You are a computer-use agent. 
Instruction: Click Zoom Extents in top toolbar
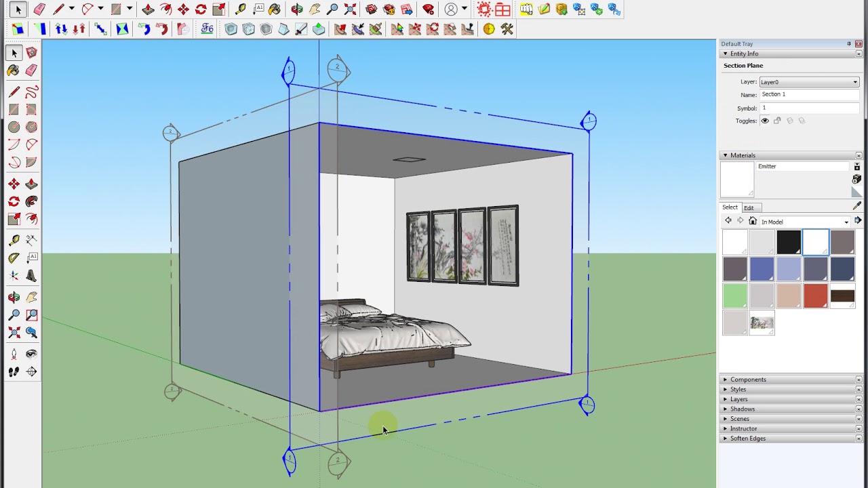tap(350, 9)
